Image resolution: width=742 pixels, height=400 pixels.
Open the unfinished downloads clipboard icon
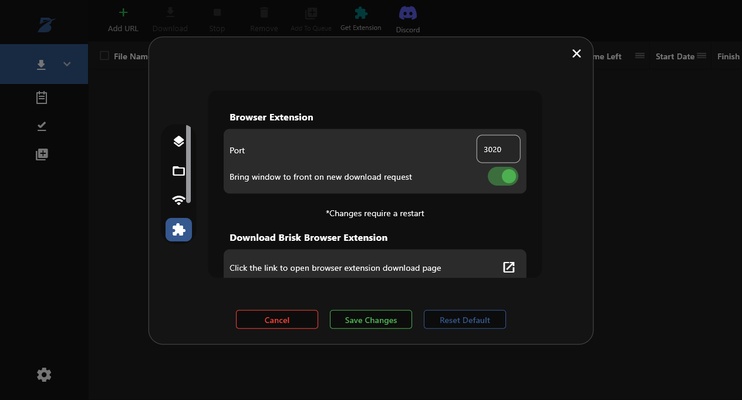click(42, 98)
